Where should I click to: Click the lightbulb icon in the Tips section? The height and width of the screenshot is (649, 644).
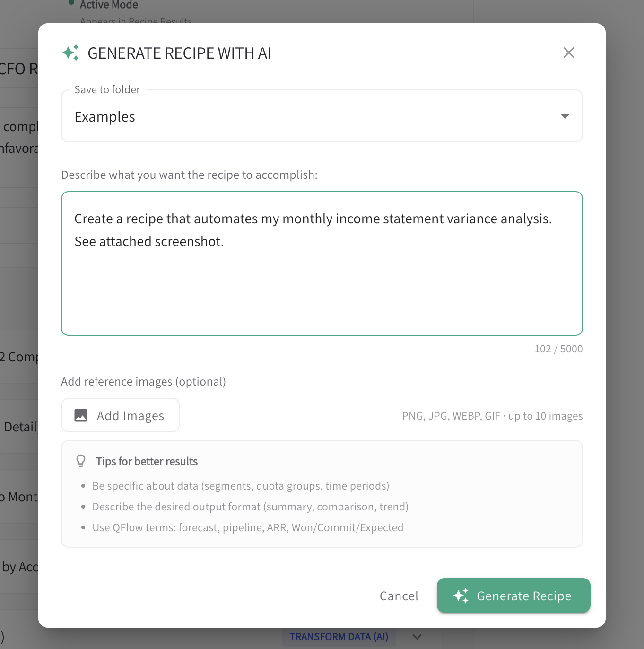pos(81,460)
